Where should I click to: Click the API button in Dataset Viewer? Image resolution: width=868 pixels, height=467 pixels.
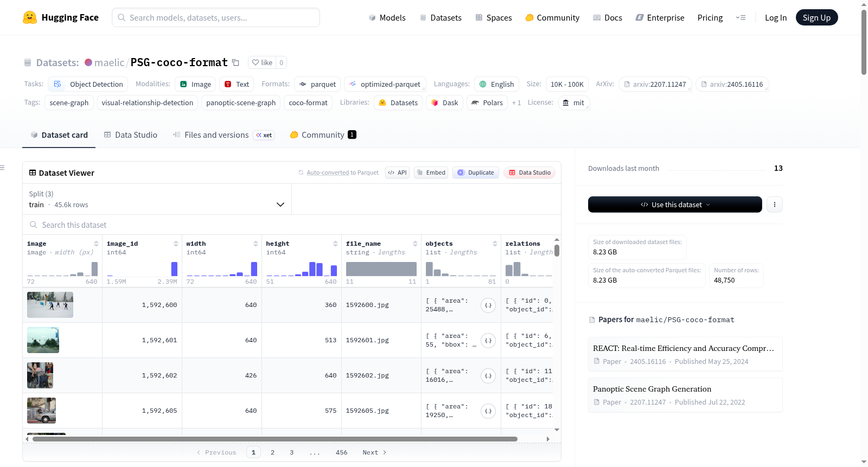coord(397,172)
